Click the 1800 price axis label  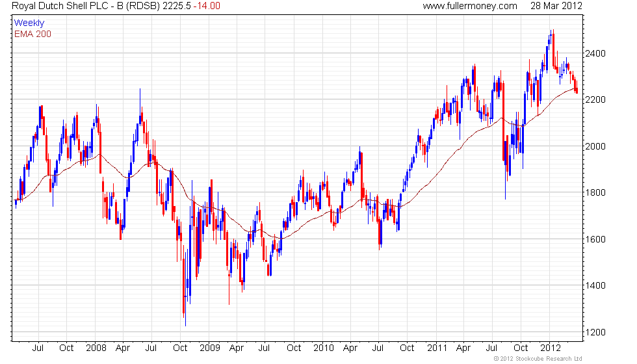coord(595,192)
